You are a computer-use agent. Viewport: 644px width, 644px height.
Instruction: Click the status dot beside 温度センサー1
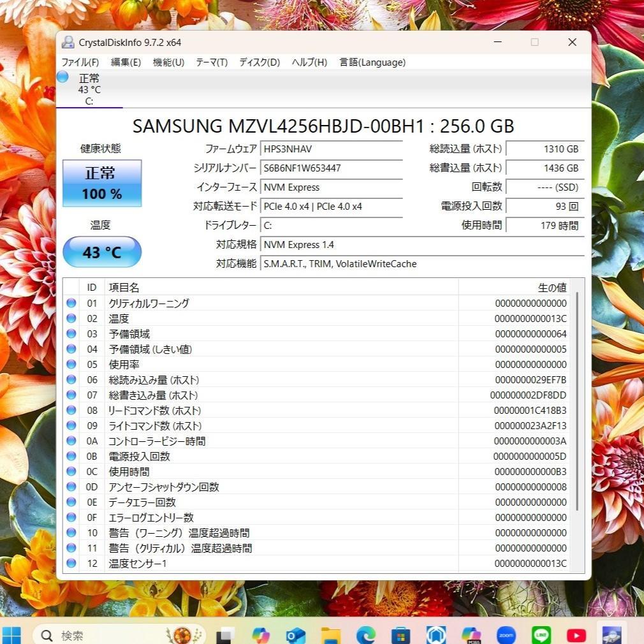point(71,563)
